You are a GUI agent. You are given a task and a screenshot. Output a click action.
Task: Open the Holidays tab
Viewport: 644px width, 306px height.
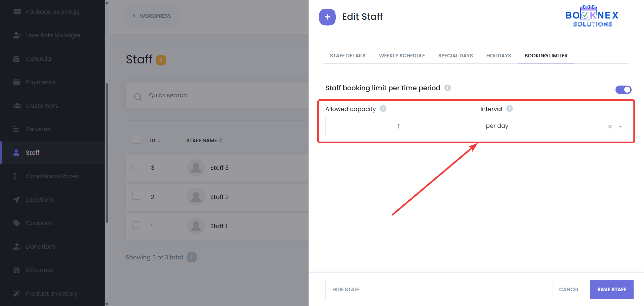[498, 56]
